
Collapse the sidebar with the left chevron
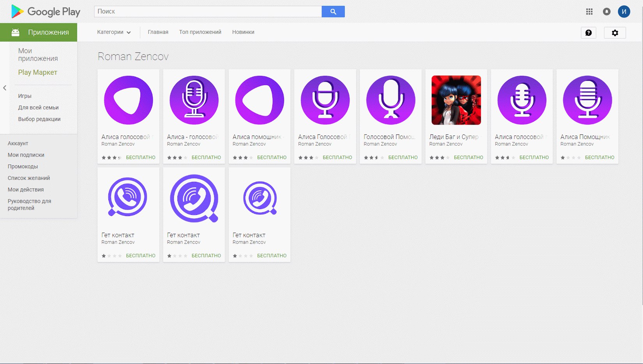click(5, 88)
